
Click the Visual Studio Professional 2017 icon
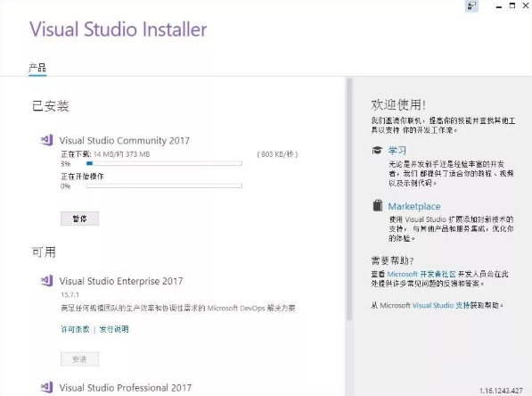click(x=47, y=387)
